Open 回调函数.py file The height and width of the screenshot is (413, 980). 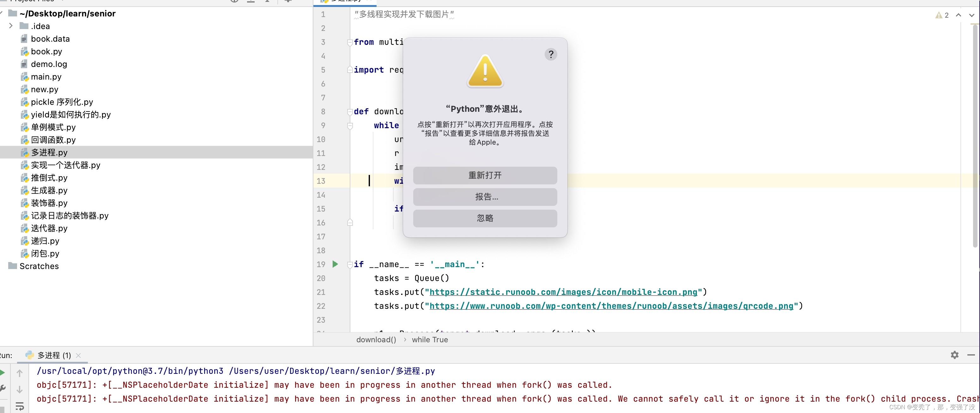[x=53, y=140]
